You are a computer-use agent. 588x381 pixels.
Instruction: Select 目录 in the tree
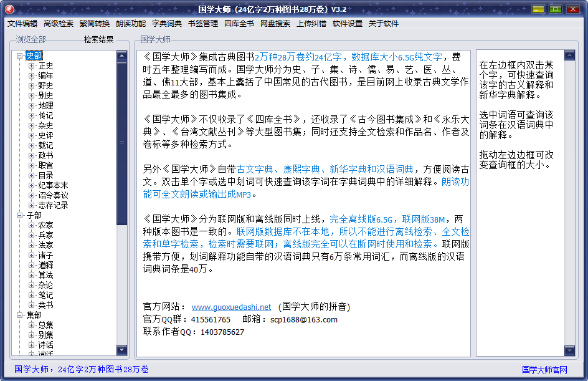click(x=45, y=175)
